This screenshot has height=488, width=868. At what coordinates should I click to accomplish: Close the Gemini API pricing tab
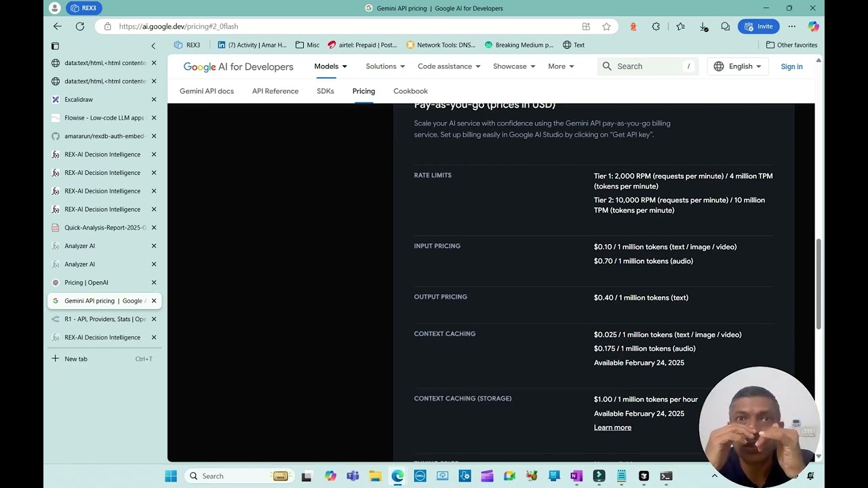[x=154, y=301]
